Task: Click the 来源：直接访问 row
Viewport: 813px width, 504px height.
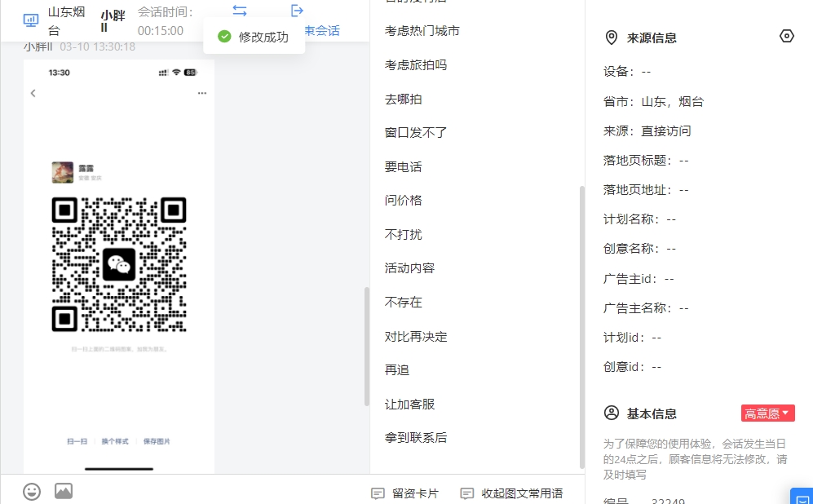Action: pos(647,131)
